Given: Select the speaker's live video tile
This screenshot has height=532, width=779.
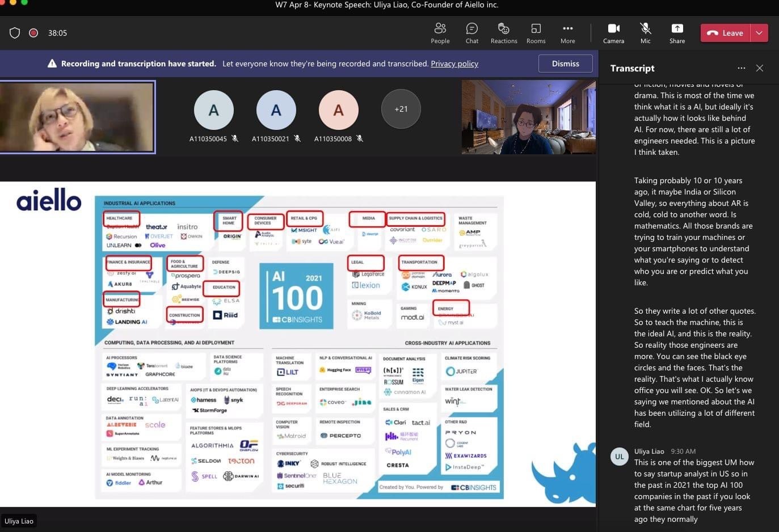Looking at the screenshot, I should coord(77,117).
